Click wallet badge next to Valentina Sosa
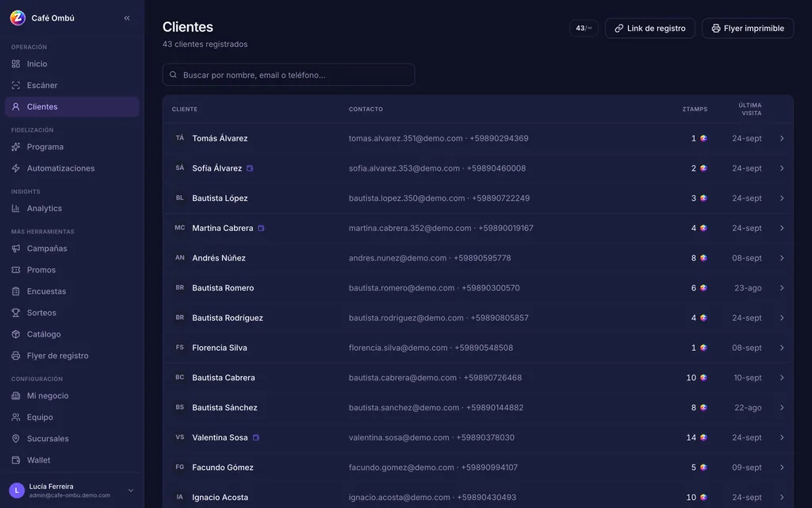Screen dimensions: 812x508 (x=256, y=437)
